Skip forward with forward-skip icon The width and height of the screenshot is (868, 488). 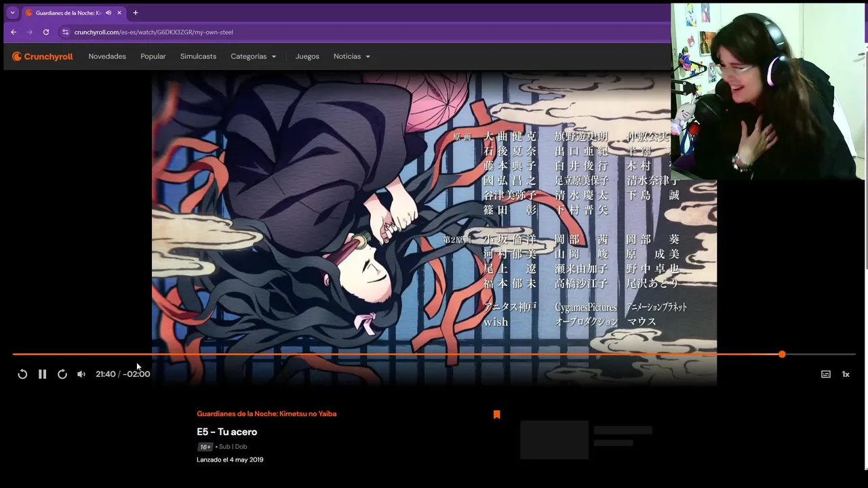point(62,374)
